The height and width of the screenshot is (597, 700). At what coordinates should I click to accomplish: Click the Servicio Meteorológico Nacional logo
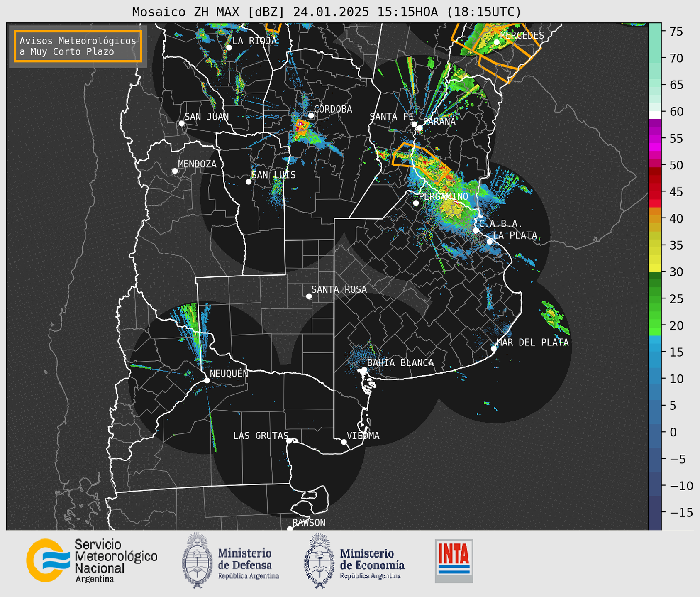tap(92, 560)
